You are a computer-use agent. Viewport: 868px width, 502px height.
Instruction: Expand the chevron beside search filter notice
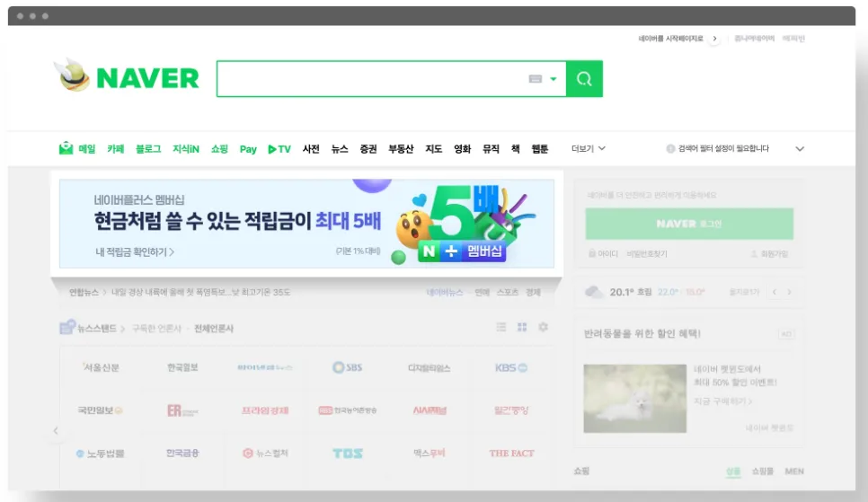click(800, 149)
